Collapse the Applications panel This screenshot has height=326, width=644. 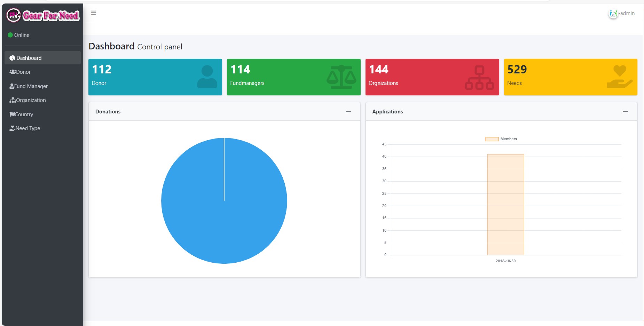click(x=625, y=112)
